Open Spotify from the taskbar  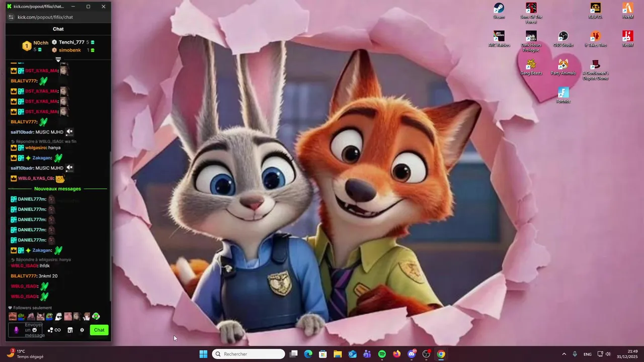pyautogui.click(x=382, y=354)
